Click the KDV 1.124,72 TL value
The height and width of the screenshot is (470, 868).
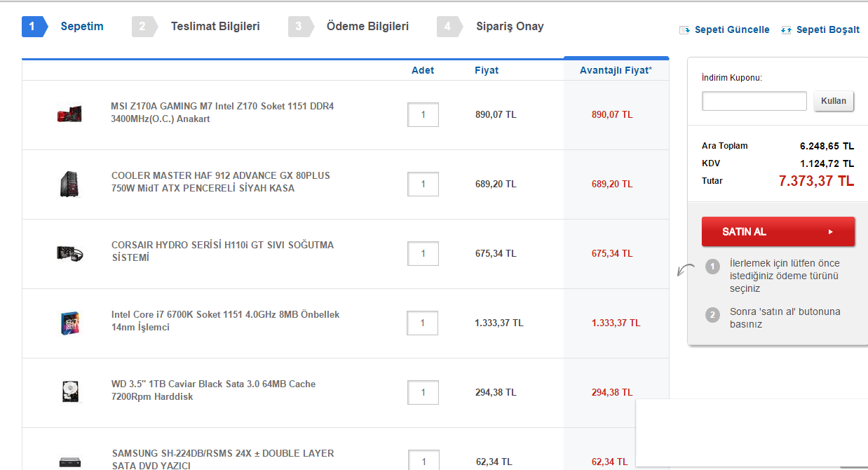[x=827, y=163]
